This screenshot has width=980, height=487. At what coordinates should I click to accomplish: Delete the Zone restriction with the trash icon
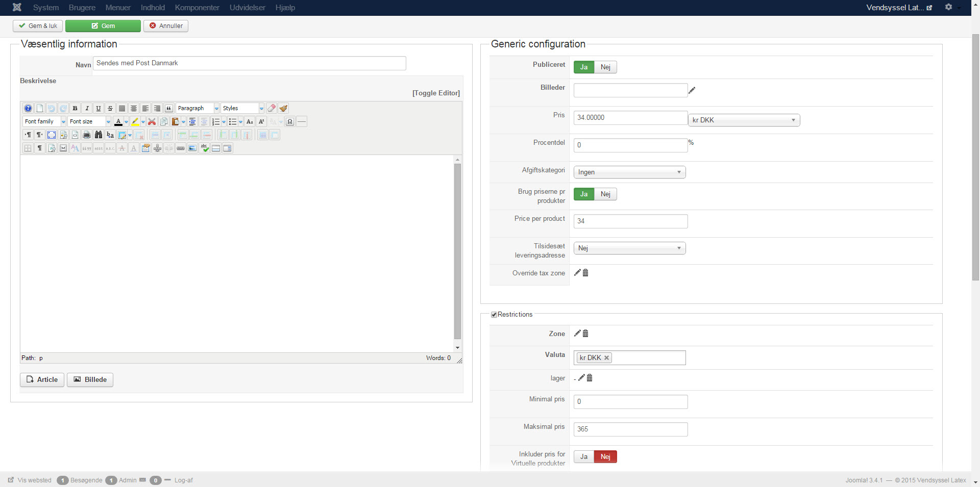(x=585, y=334)
